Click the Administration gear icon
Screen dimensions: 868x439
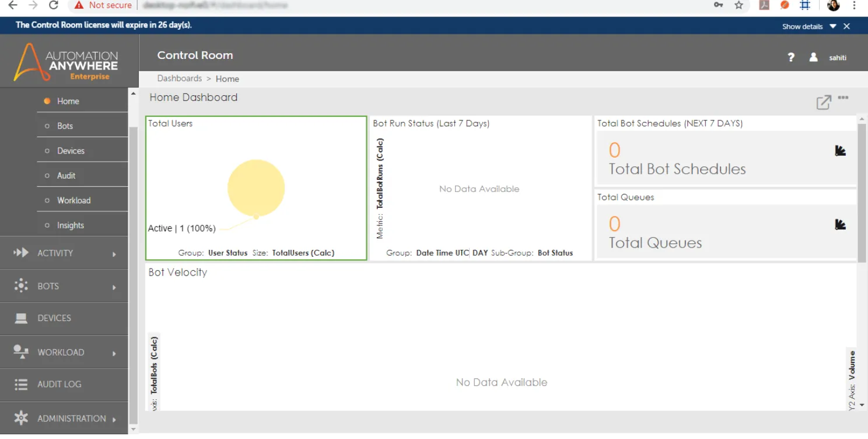[x=21, y=418]
